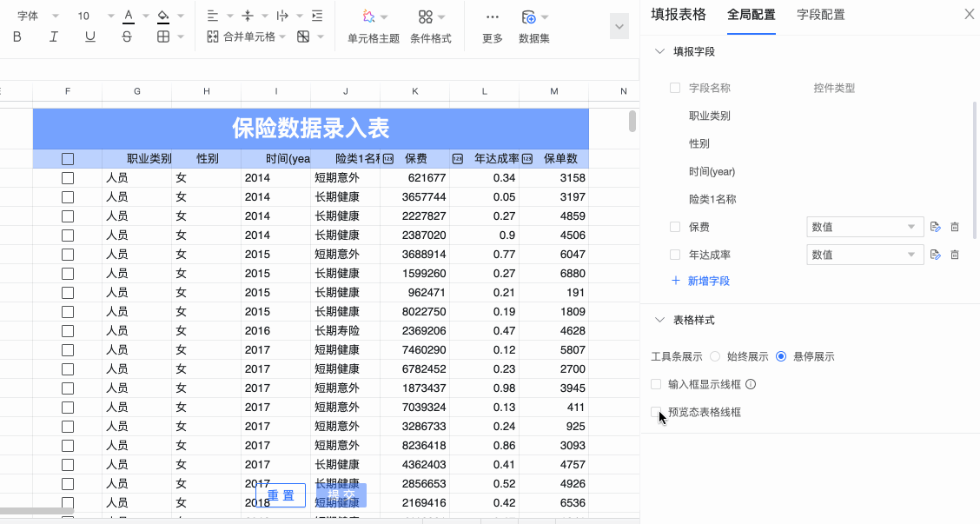Check the 保费 field checkbox
Image resolution: width=980 pixels, height=524 pixels.
pyautogui.click(x=674, y=227)
